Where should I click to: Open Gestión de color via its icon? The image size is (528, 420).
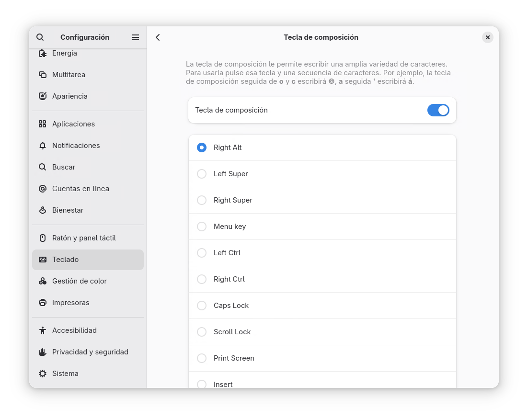42,281
